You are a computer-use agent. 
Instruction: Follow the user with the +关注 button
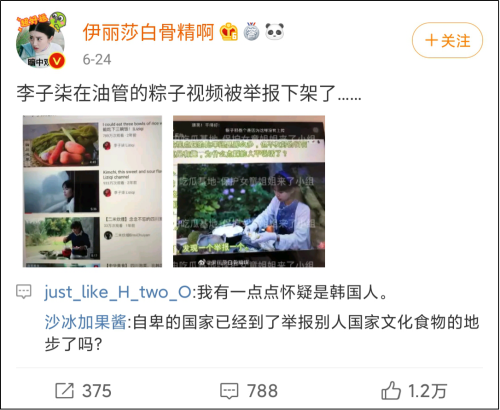coord(447,40)
